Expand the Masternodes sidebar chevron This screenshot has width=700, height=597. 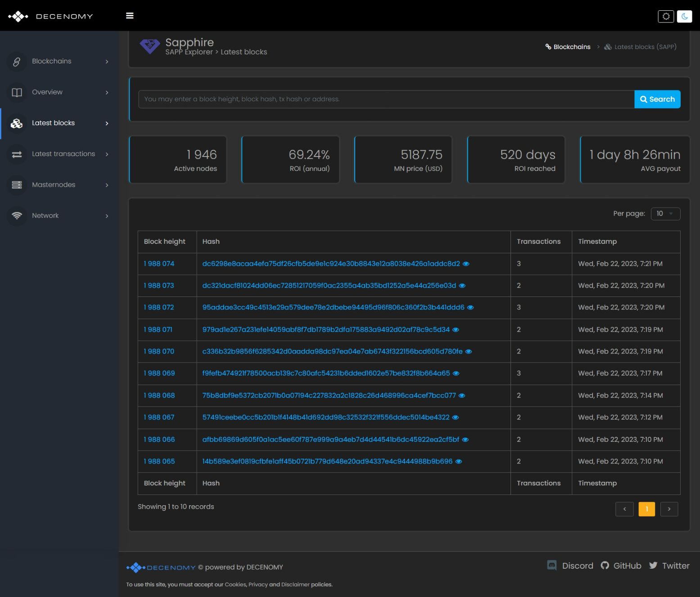pyautogui.click(x=107, y=185)
